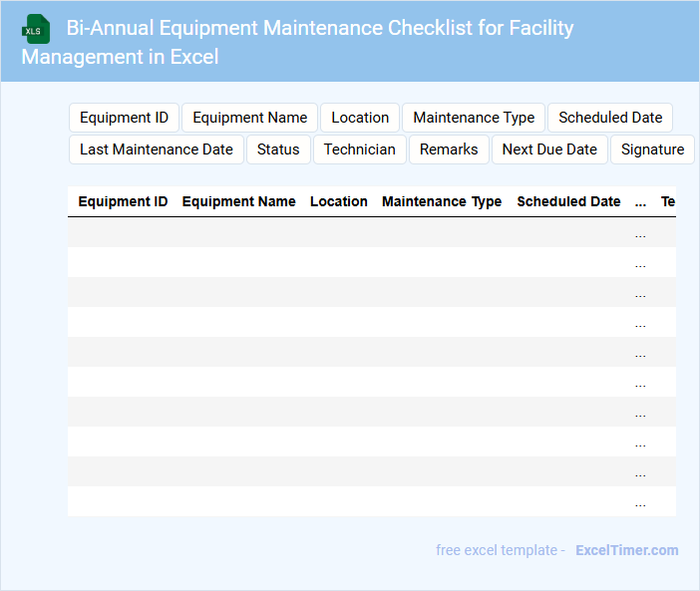Click the Location tag button
Screen dimensions: 700x591
[360, 118]
